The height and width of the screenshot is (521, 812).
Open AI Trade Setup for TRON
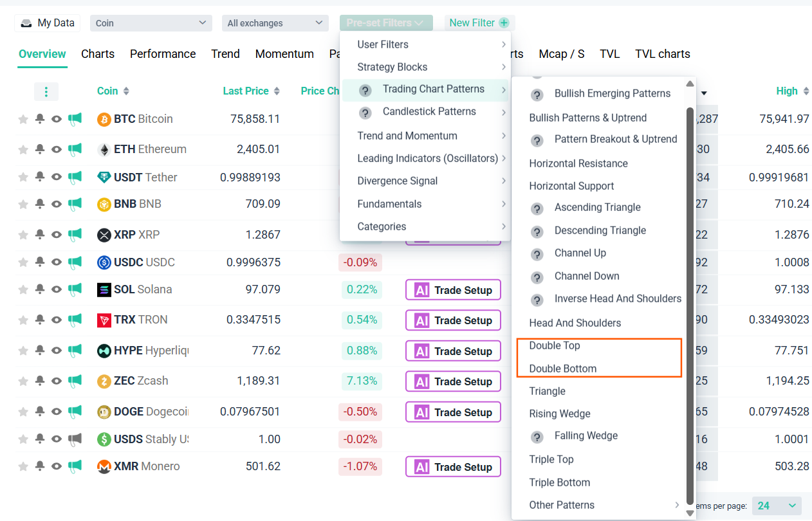[x=453, y=320]
